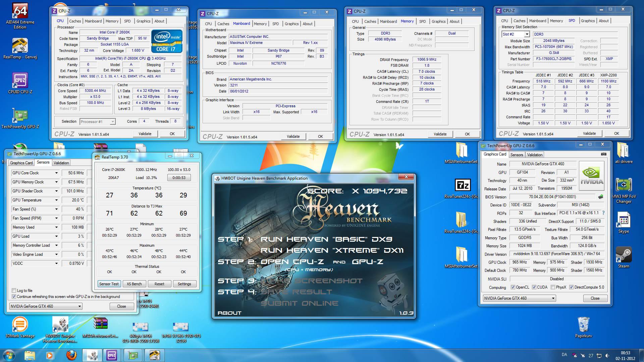Screen dimensions: 644x362
Task: Launch Windows Media Player from taskbar
Action: [x=50, y=355]
